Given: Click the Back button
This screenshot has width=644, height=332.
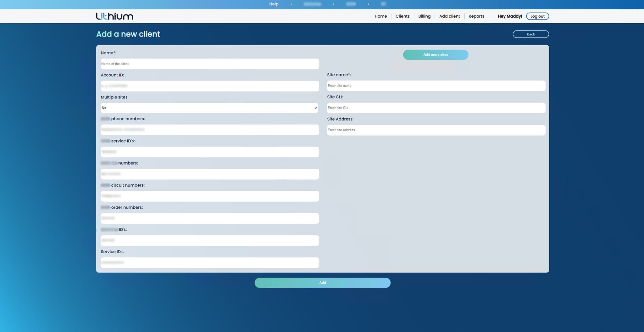Looking at the screenshot, I should coord(530,34).
